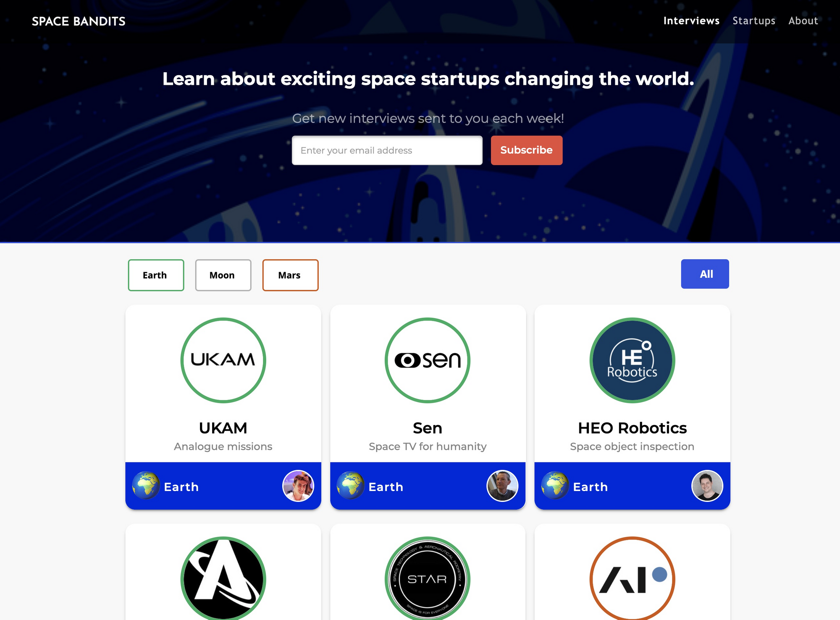Open the HEO Robotics logo circle
The height and width of the screenshot is (620, 840).
(632, 360)
